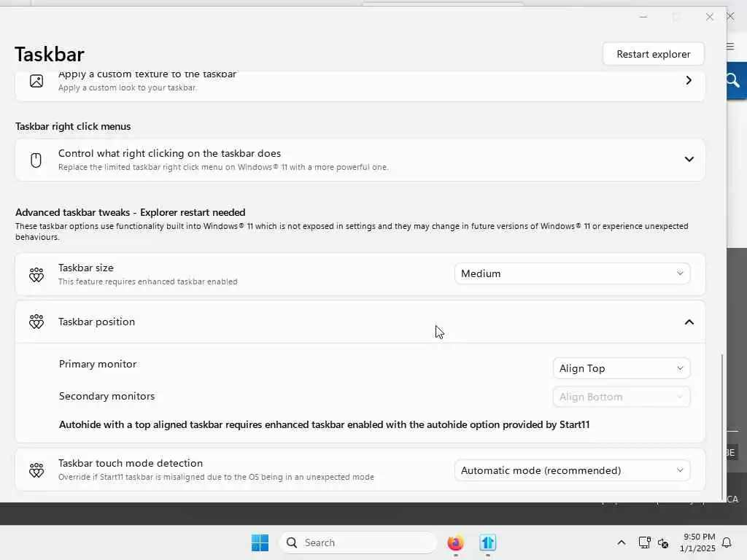
Task: Expand the right click menu options chevron
Action: coord(689,159)
